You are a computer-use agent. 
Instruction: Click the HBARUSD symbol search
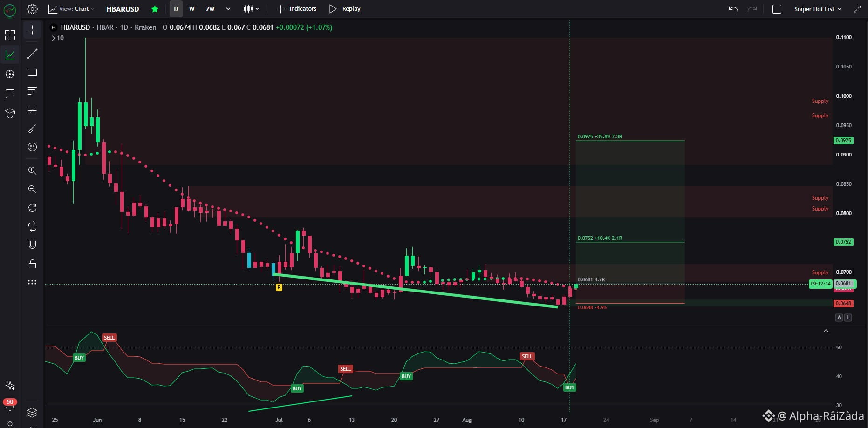point(123,9)
